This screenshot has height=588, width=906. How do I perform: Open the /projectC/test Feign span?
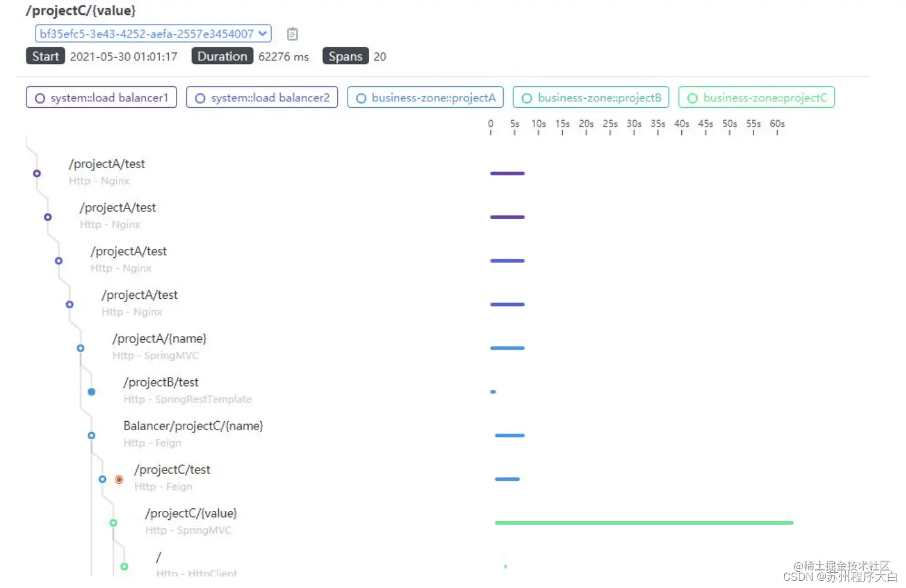point(172,478)
